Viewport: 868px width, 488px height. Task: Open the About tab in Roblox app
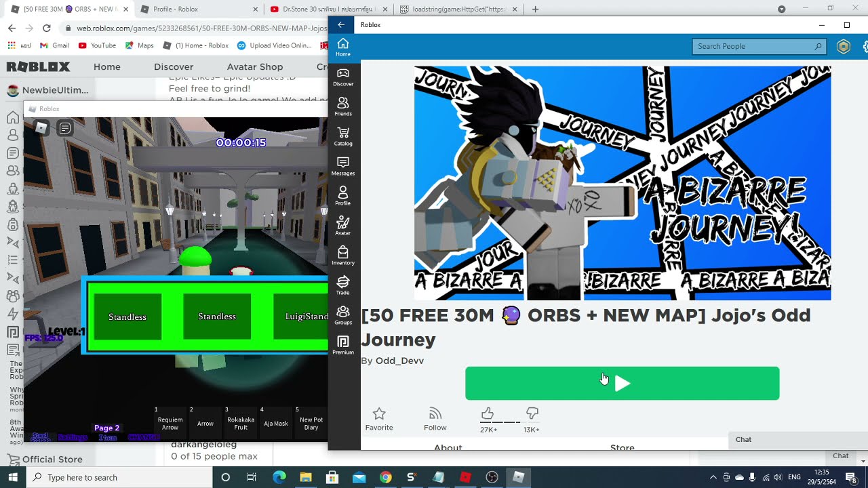[448, 446]
